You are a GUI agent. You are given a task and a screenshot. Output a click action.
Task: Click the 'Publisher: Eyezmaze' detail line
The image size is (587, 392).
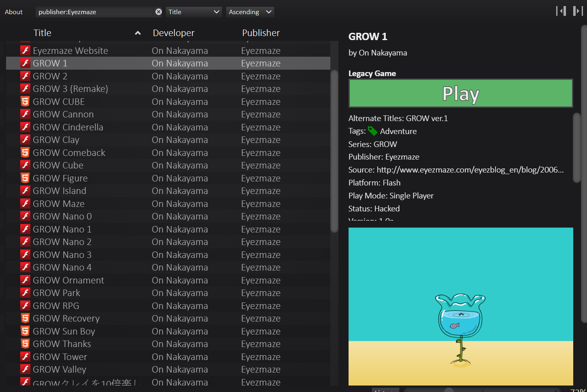pos(384,157)
